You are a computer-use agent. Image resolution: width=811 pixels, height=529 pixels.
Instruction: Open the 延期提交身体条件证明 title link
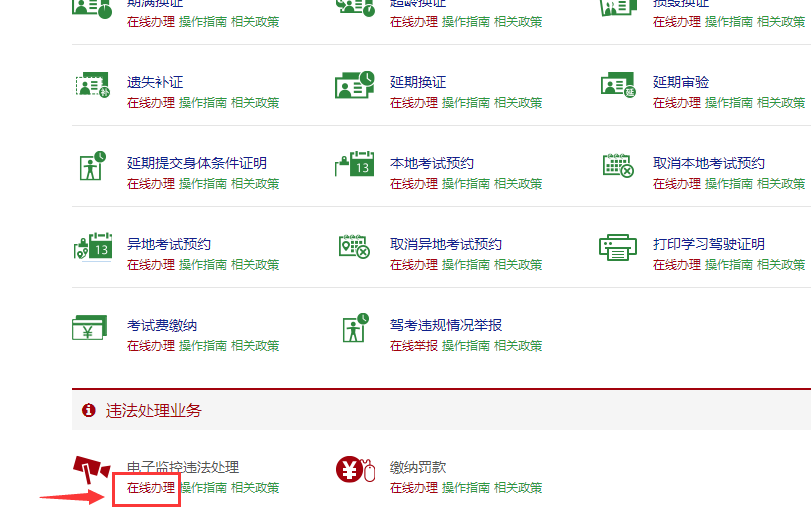[197, 163]
